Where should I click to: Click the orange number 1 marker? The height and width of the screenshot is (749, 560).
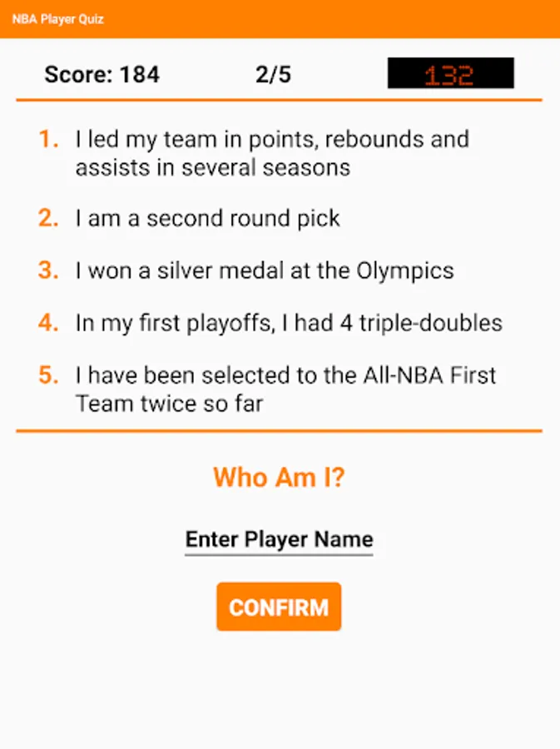[48, 139]
